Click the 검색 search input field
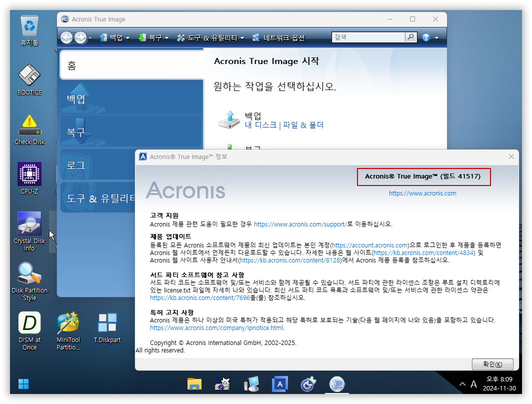The width and height of the screenshot is (532, 404). click(368, 37)
